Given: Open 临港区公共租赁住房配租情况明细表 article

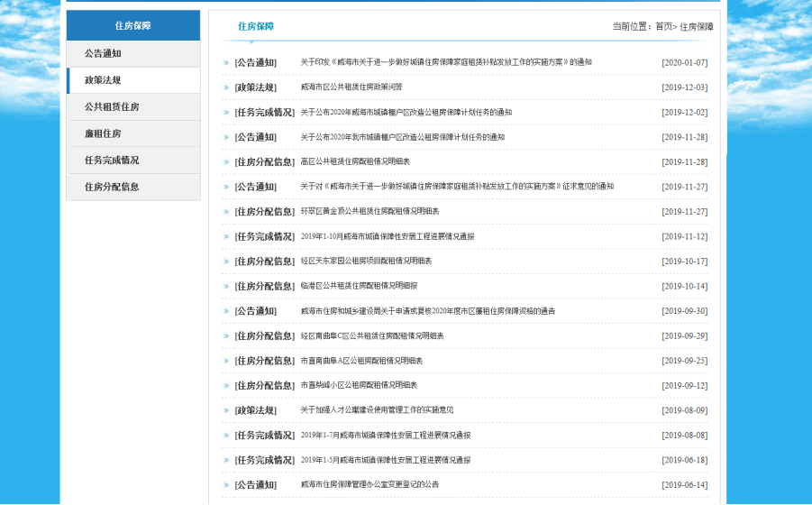Looking at the screenshot, I should pyautogui.click(x=359, y=286).
